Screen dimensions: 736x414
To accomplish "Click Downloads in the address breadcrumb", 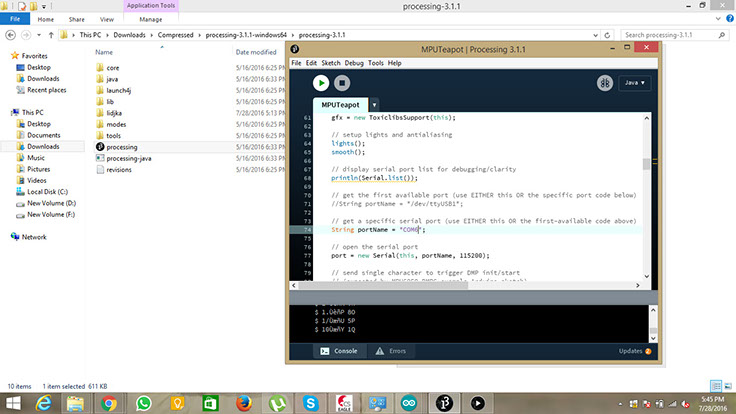I will (x=129, y=35).
